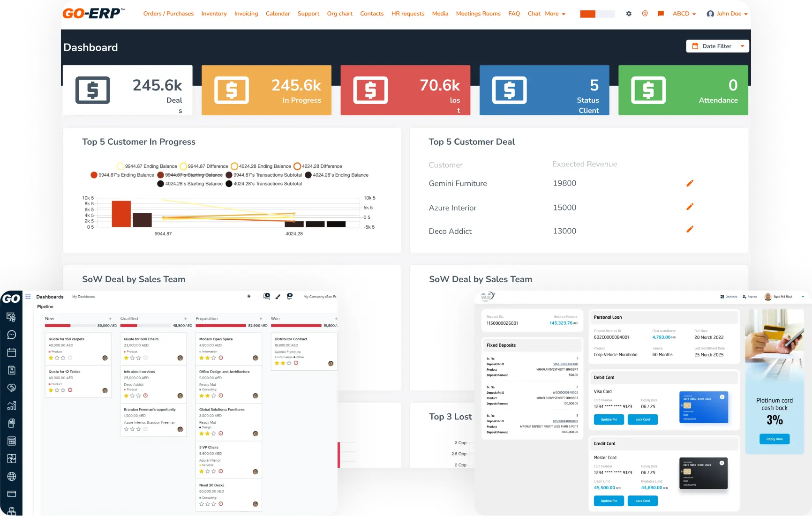The width and height of the screenshot is (812, 516).
Task: Toggle the orange switch in top navbar
Action: tap(597, 14)
